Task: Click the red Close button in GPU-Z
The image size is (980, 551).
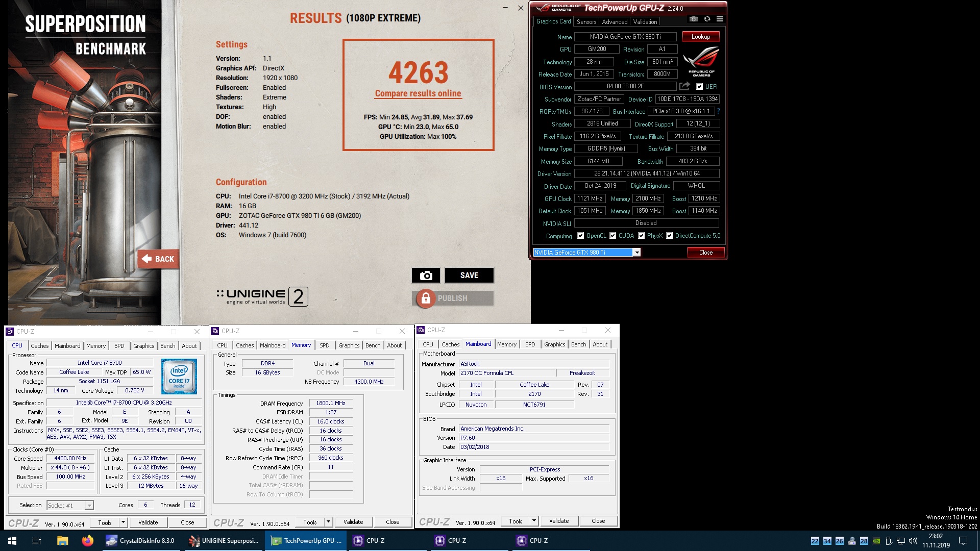Action: tap(706, 253)
